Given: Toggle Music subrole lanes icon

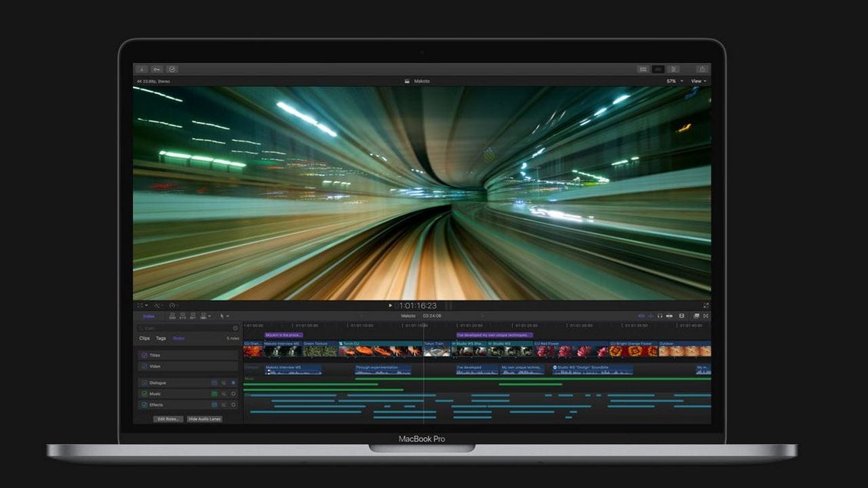Looking at the screenshot, I should click(x=224, y=394).
